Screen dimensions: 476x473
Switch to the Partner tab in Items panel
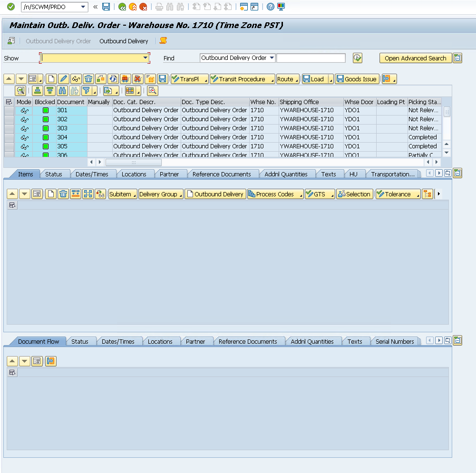(169, 174)
